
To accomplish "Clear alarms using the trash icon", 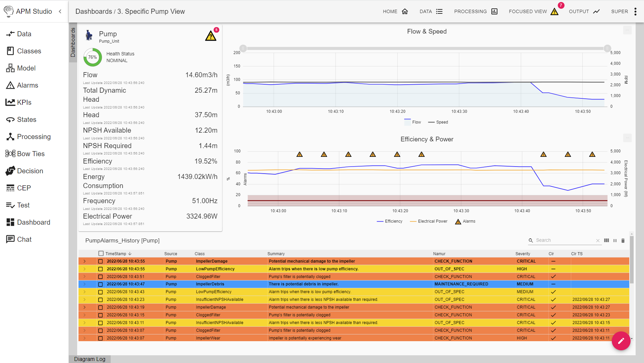I will coord(623,240).
